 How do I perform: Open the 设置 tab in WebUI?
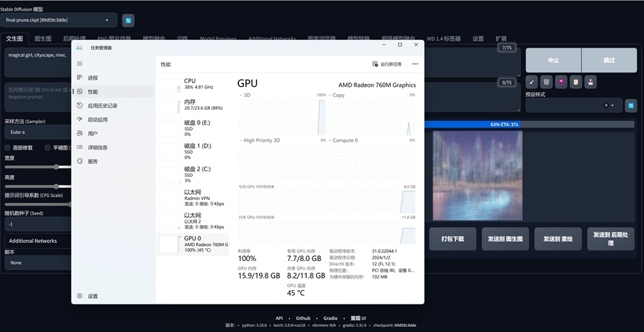point(478,38)
